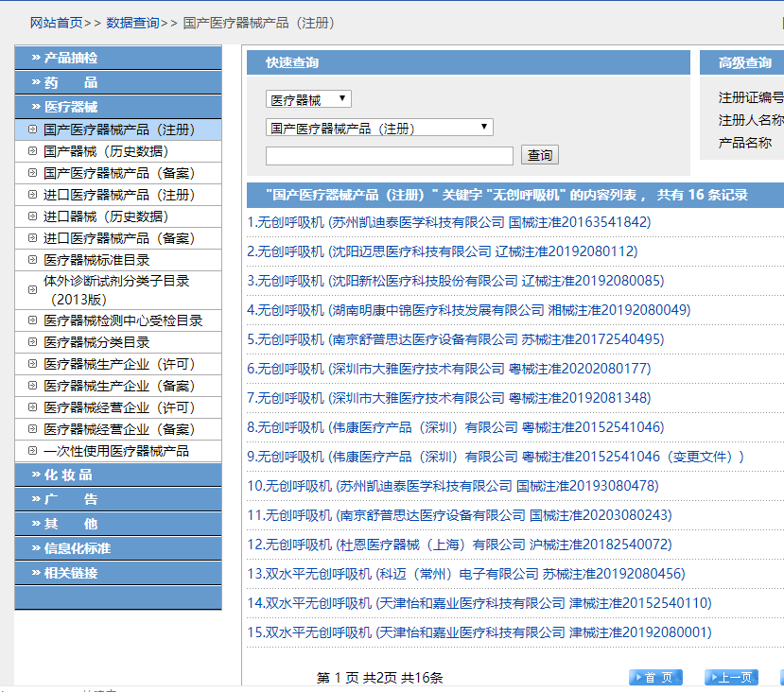
Task: Open the 国产医疗器械产品（注册） dropdown
Action: 379,128
